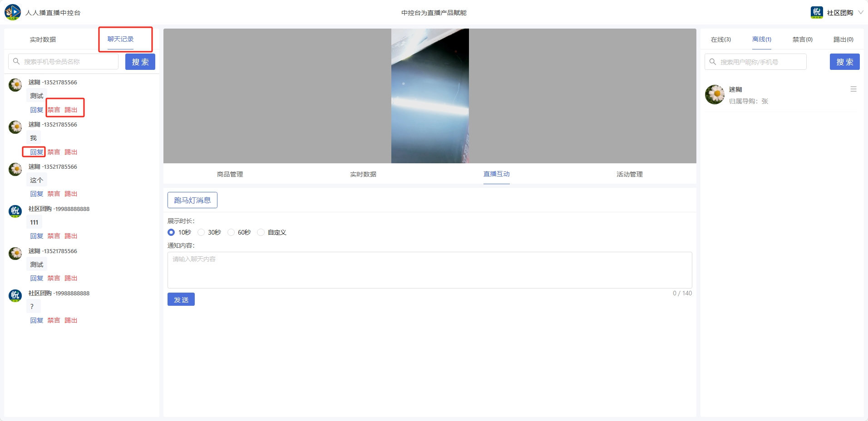868x421 pixels.
Task: Reply to the first 测试 message
Action: coord(37,110)
